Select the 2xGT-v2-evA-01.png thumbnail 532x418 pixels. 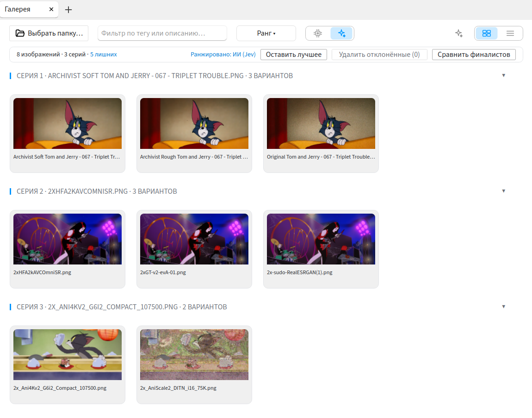[x=194, y=239]
